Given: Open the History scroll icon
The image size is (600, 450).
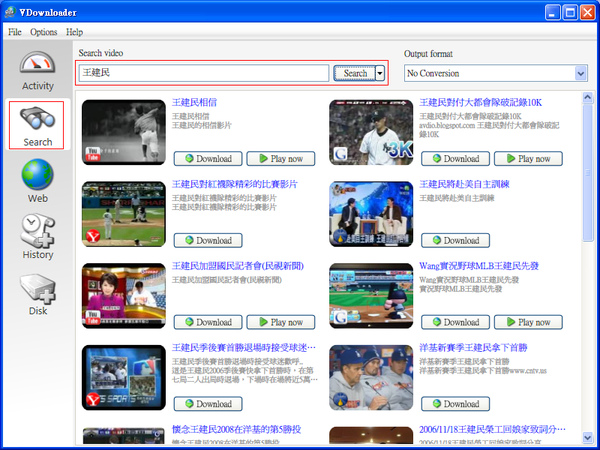Looking at the screenshot, I should pyautogui.click(x=38, y=236).
